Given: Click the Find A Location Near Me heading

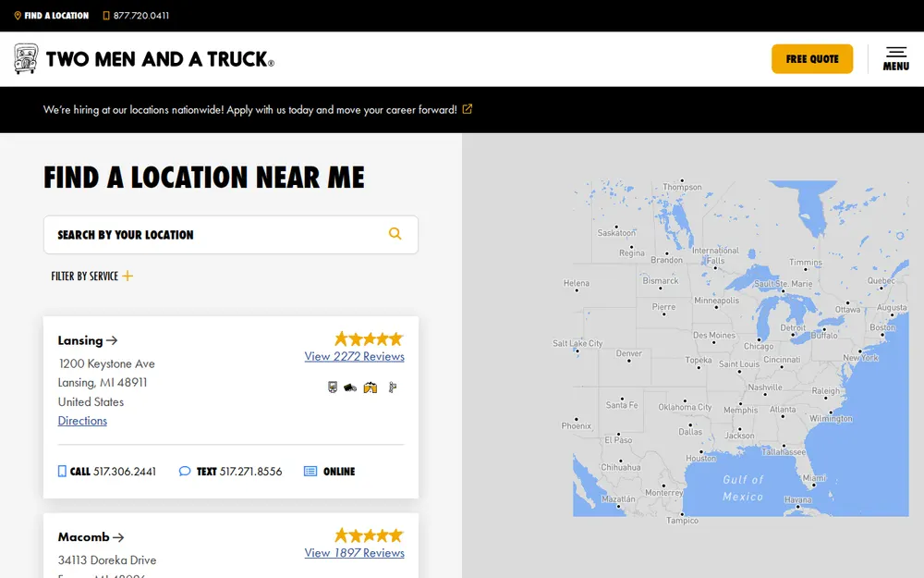Looking at the screenshot, I should point(204,177).
